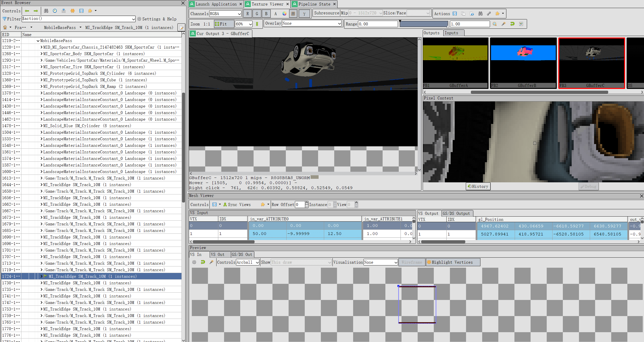
Task: Open the Inputs tab beside Outputs
Action: click(451, 33)
